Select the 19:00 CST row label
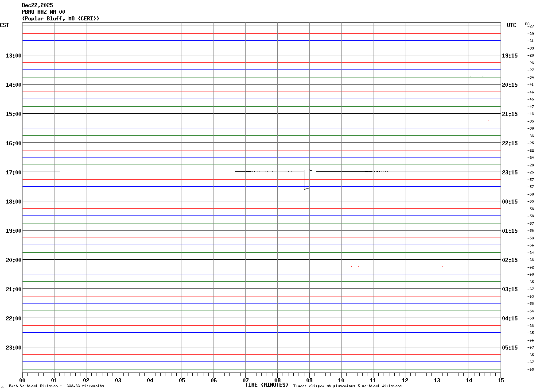The image size is (536, 392). click(x=14, y=231)
